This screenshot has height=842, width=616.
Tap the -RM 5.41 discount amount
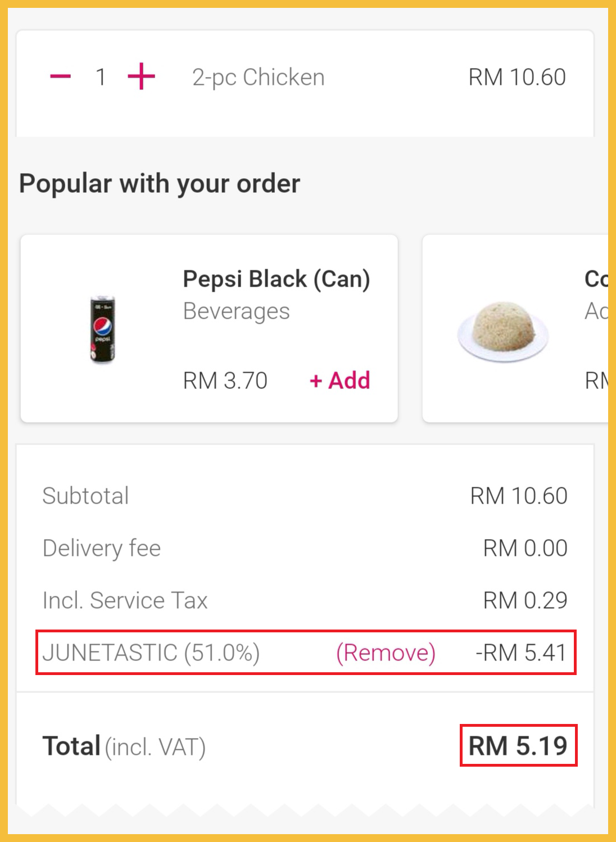(x=520, y=653)
